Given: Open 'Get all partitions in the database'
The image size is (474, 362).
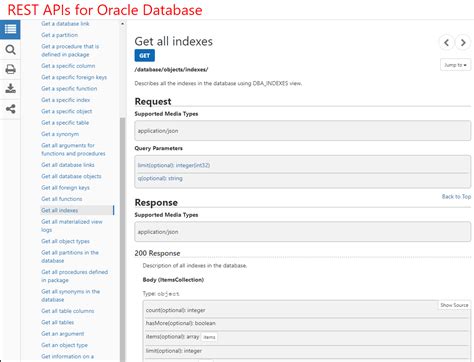Looking at the screenshot, I should (70, 257).
